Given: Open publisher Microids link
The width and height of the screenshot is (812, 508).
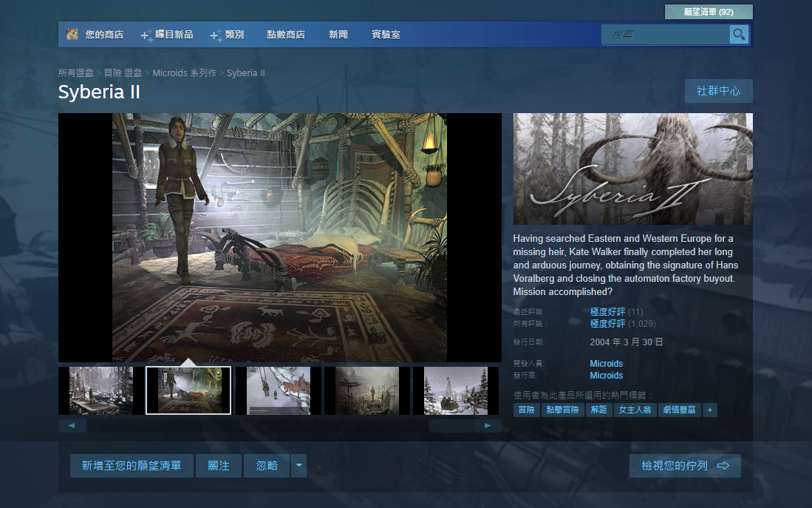Looking at the screenshot, I should (x=606, y=376).
